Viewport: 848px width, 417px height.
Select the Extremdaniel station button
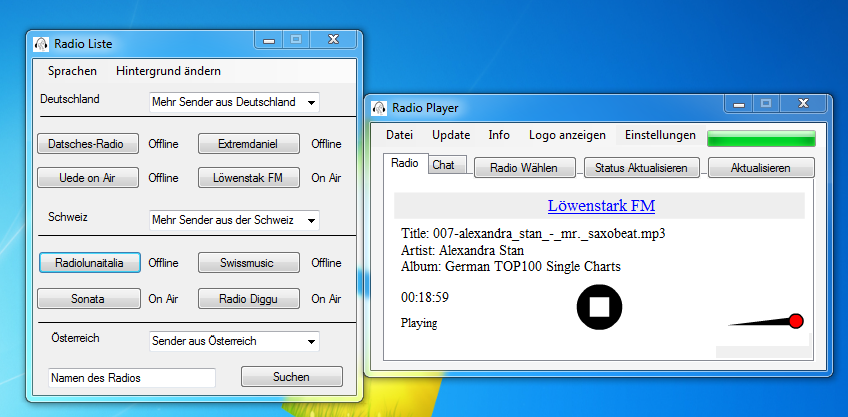point(248,144)
